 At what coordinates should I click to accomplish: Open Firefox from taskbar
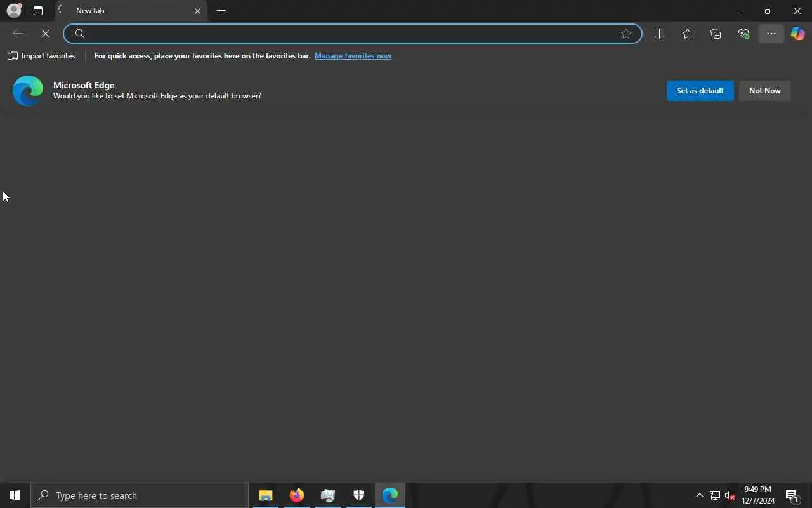[x=296, y=495]
